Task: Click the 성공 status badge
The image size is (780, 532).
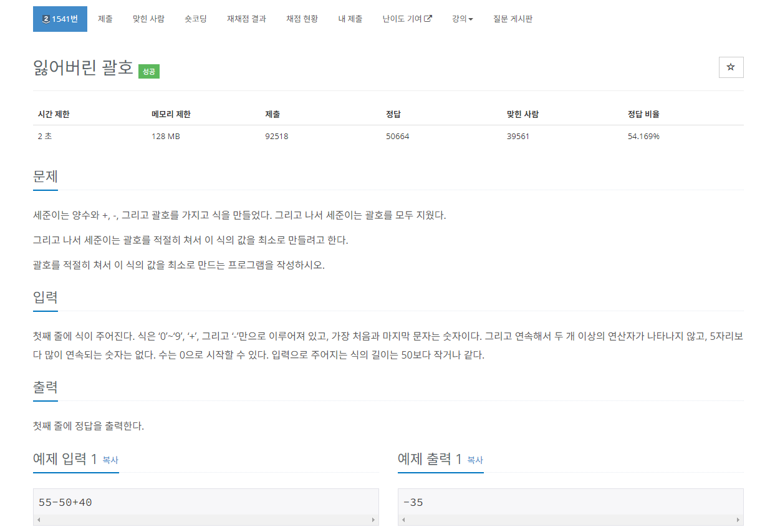Action: [x=149, y=71]
